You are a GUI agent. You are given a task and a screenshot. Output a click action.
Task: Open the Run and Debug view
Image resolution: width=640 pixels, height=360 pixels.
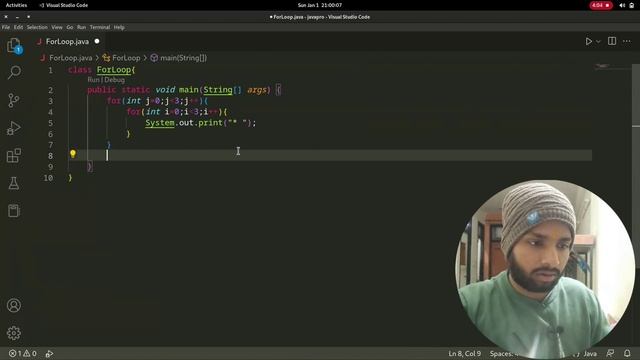point(13,128)
